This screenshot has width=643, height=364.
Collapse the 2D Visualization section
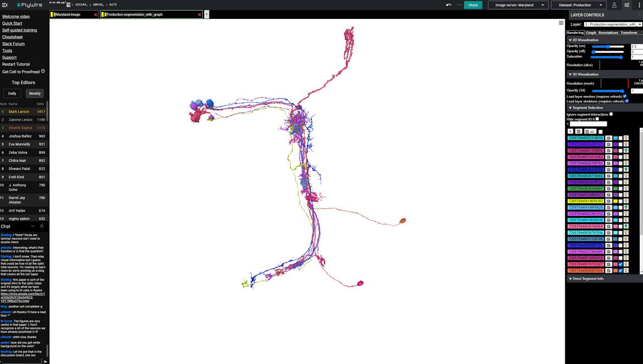(570, 40)
